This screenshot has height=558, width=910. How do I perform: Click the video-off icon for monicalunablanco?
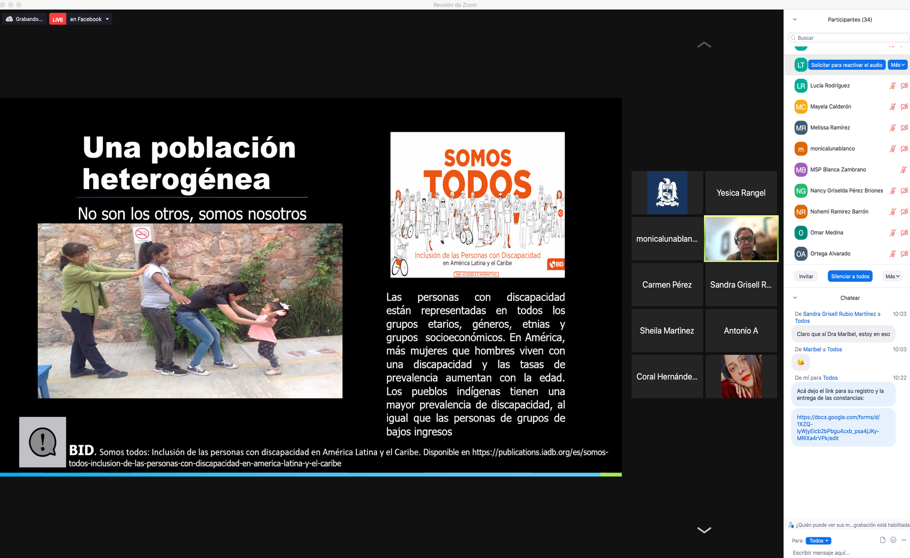(x=904, y=149)
